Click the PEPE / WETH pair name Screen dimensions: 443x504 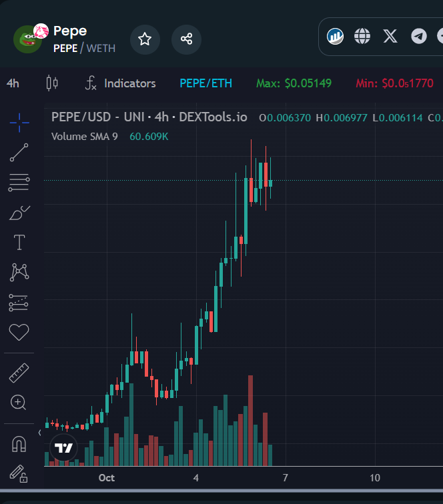click(84, 48)
